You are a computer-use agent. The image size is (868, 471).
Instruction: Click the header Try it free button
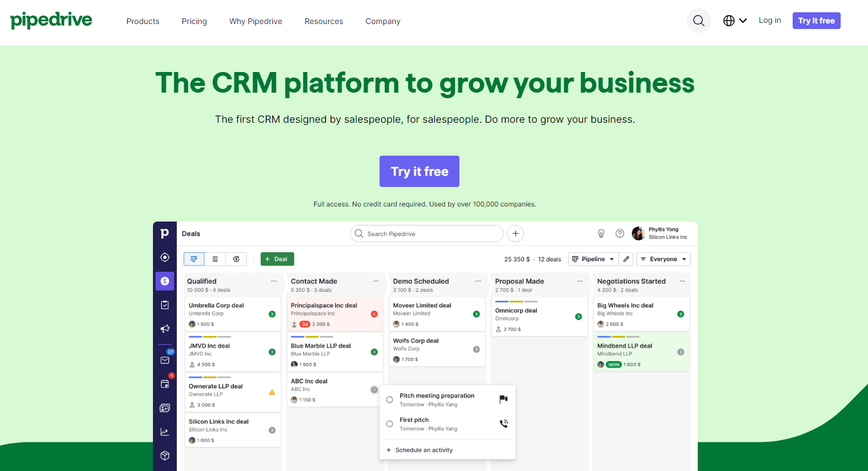point(816,21)
